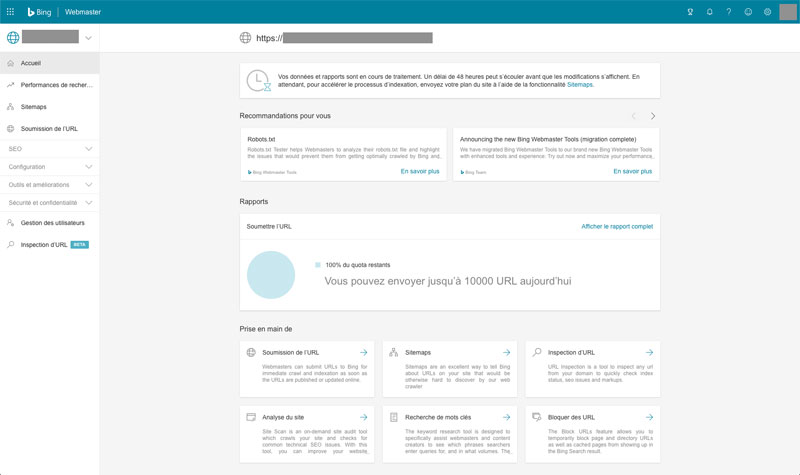Open the Inspection d'URL card arrow

point(649,353)
